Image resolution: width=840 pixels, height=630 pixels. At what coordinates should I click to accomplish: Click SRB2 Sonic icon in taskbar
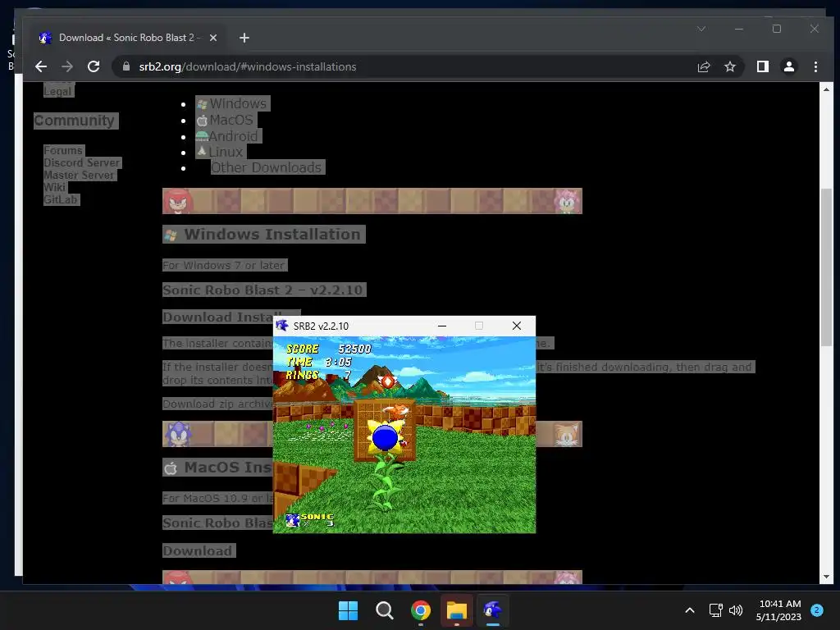pos(493,610)
